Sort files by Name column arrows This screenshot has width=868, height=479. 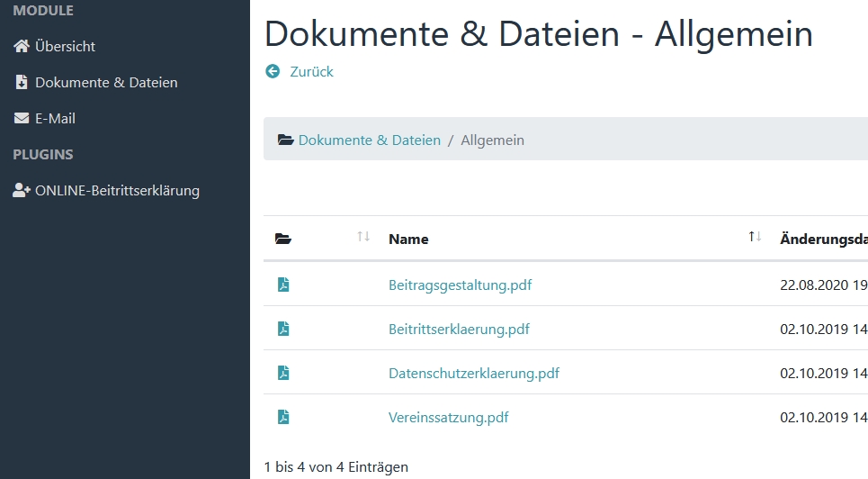(755, 237)
